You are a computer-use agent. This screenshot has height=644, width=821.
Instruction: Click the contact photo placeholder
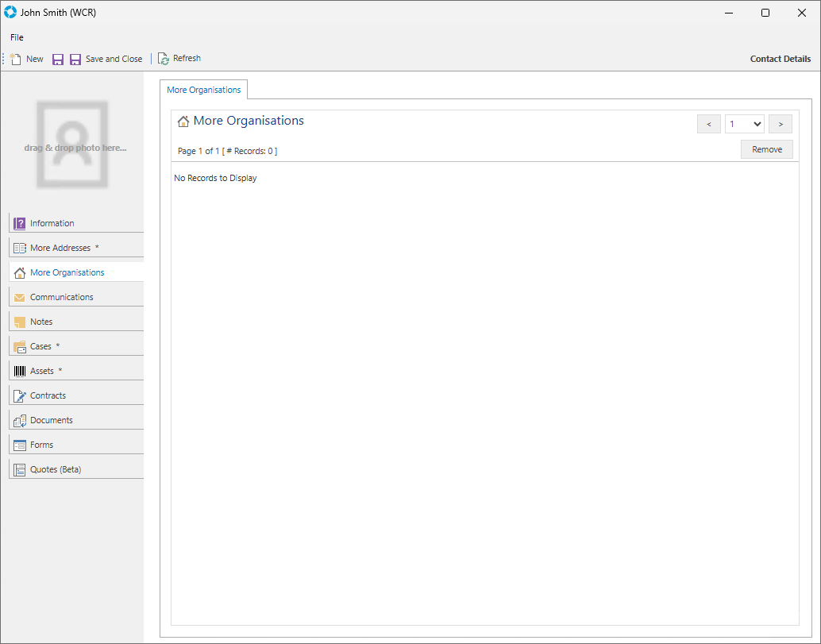pos(72,145)
